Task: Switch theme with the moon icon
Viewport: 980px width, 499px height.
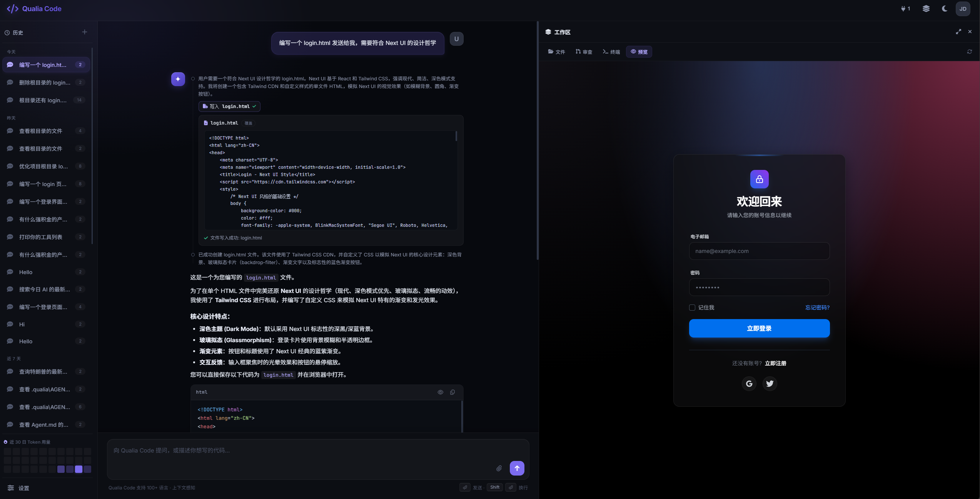Action: point(945,8)
